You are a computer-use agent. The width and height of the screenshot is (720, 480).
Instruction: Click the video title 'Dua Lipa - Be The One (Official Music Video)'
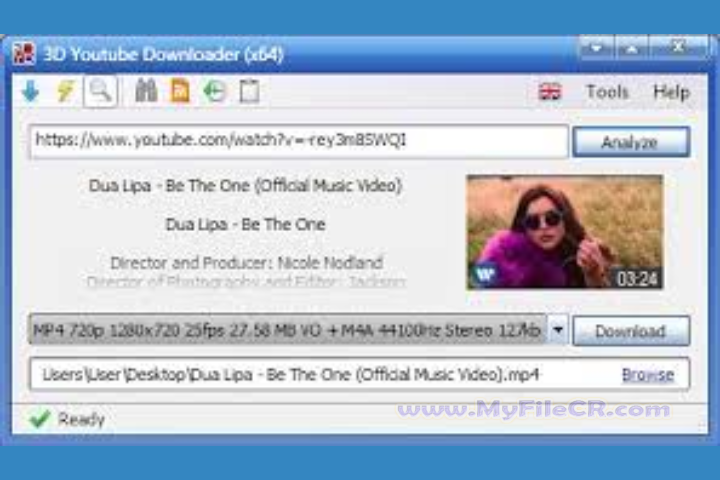245,186
